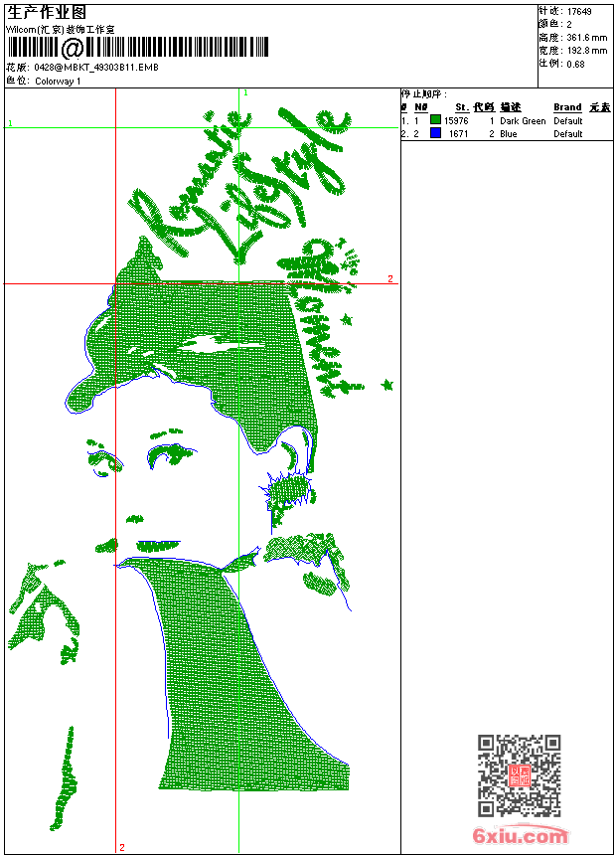Viewport: 616px width, 855px height.
Task: Click the Dark Green color swatch
Action: tap(435, 120)
